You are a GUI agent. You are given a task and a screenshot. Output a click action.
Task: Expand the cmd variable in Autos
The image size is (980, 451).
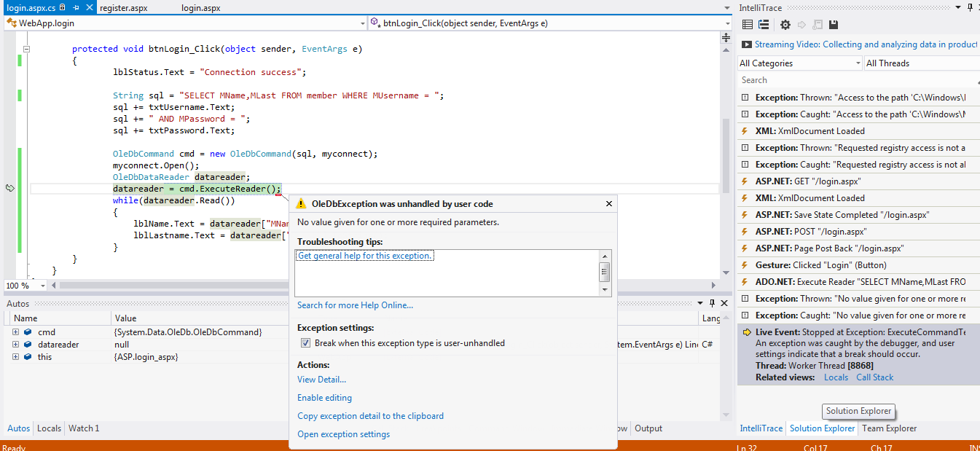point(15,332)
